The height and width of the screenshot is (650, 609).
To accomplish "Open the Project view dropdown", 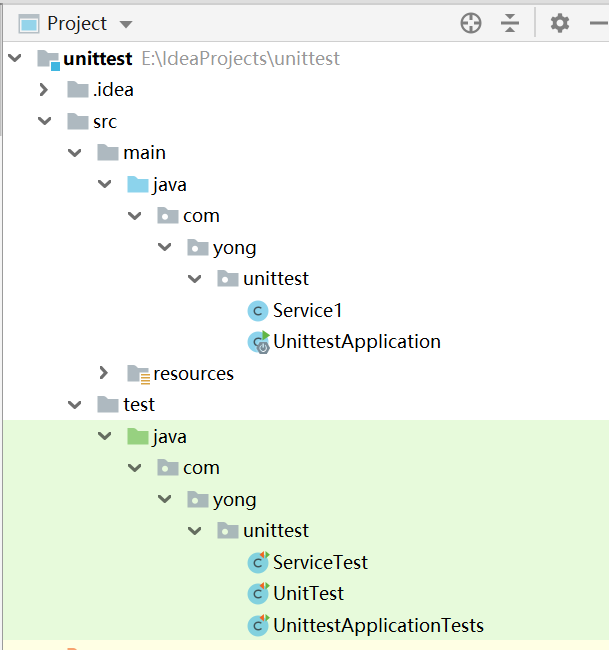I will click(x=125, y=23).
